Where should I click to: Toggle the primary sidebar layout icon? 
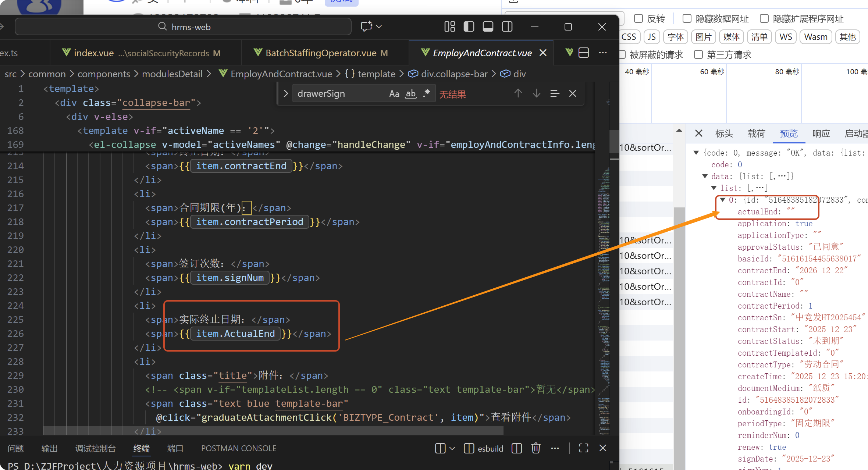click(x=469, y=27)
